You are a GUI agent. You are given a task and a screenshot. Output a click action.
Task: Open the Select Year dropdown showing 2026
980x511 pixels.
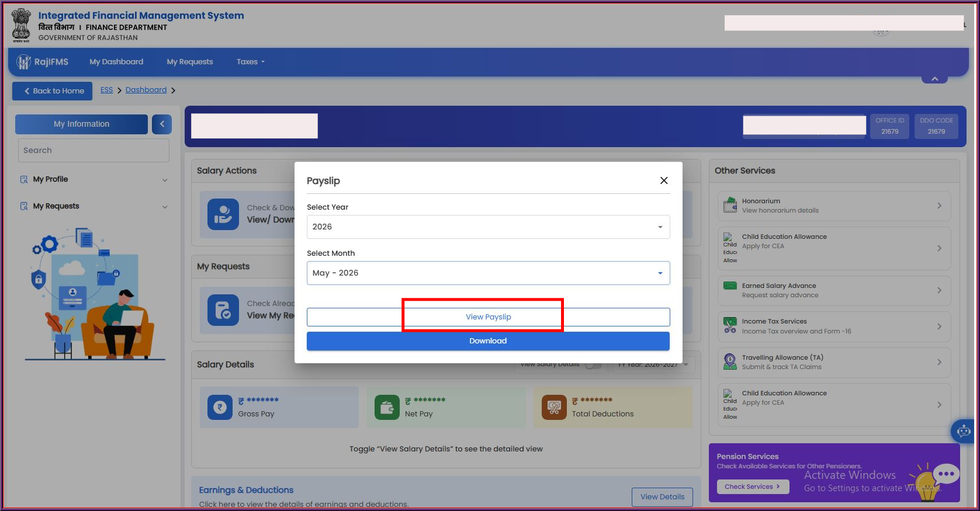pyautogui.click(x=488, y=227)
